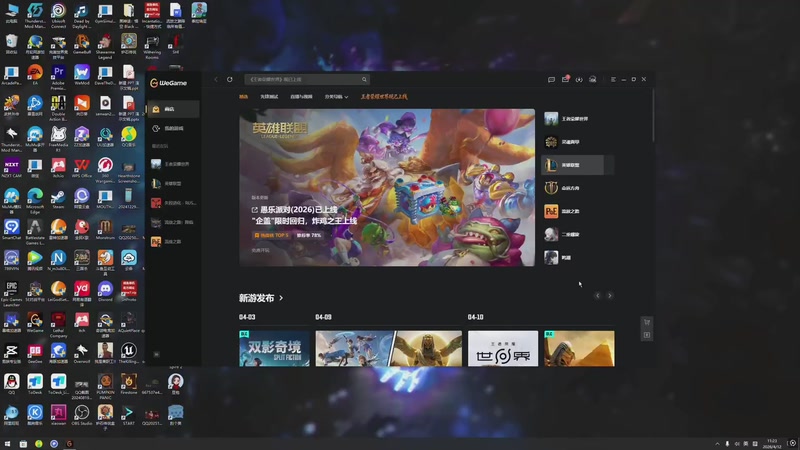Open League of Legends in sidebar recent list
Viewport: 800px width, 450px height.
point(172,183)
